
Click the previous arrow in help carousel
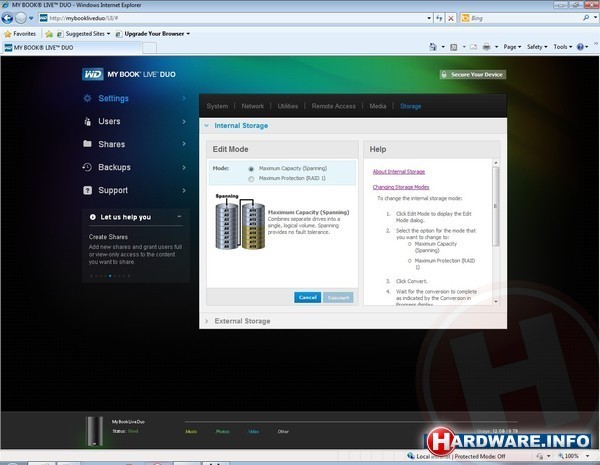91,276
